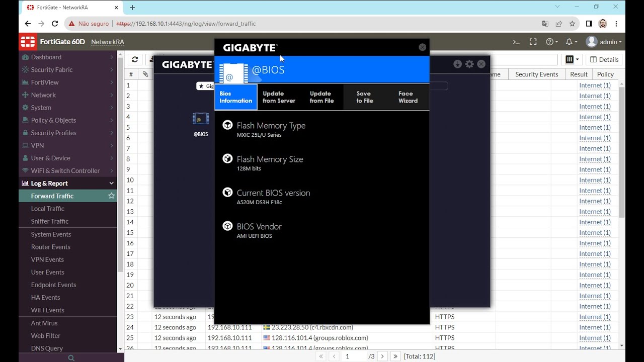Click the Security Events column header

(536, 74)
